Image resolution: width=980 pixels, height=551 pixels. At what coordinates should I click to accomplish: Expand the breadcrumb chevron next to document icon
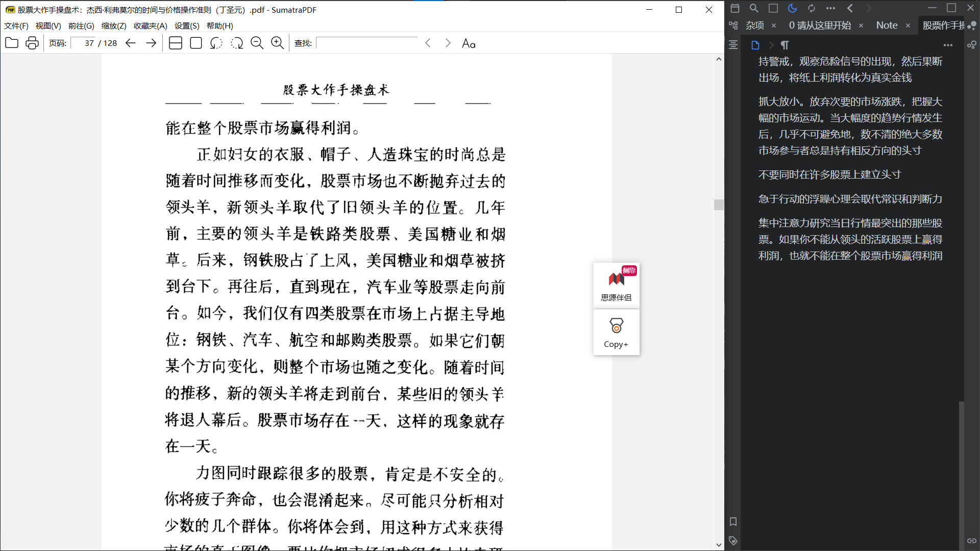click(x=771, y=45)
